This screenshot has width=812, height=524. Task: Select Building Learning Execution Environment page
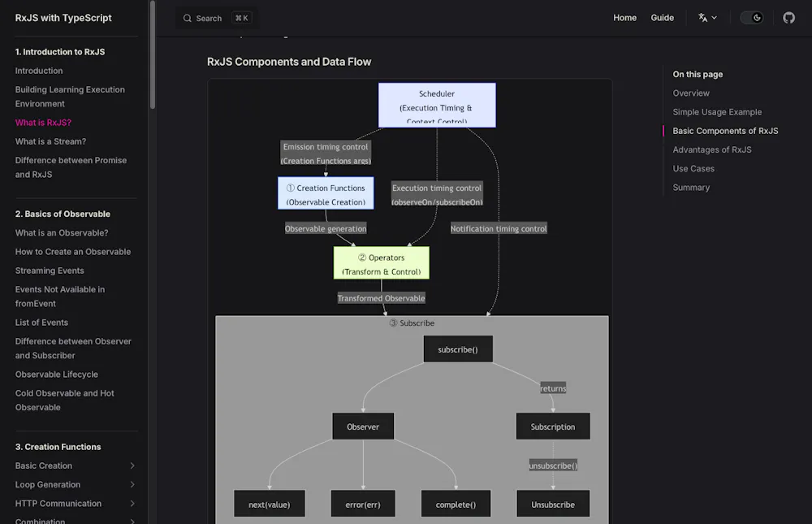tap(70, 97)
